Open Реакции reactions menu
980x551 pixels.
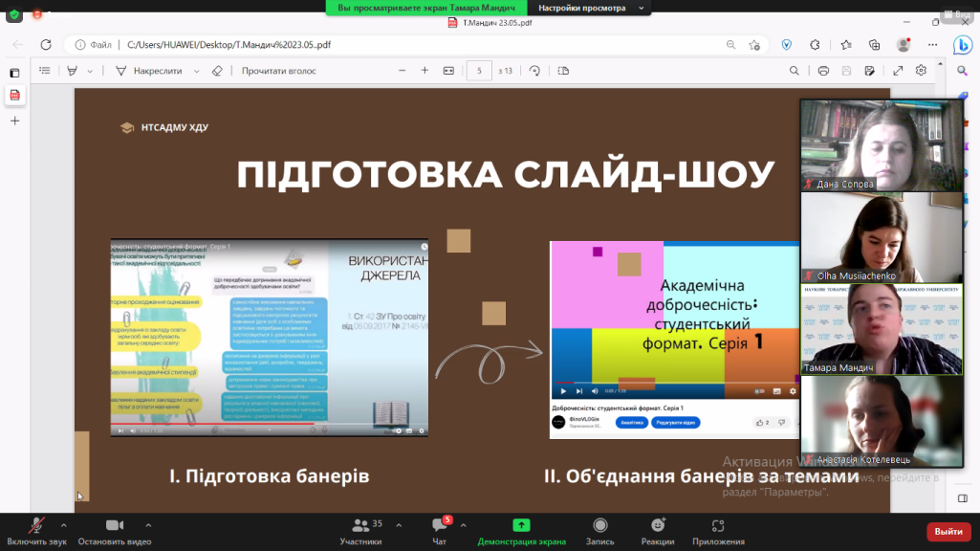658,532
